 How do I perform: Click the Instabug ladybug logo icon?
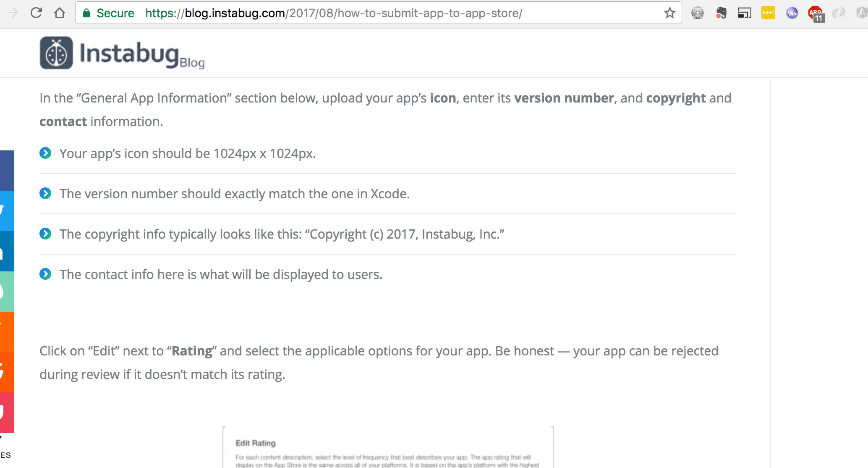pos(56,53)
